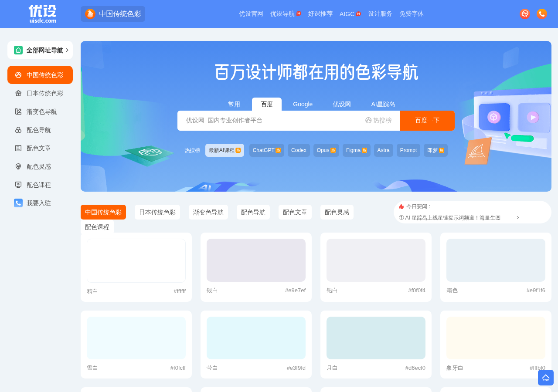Open 好课推荐 in the top menu
558x392 pixels.
coord(320,14)
